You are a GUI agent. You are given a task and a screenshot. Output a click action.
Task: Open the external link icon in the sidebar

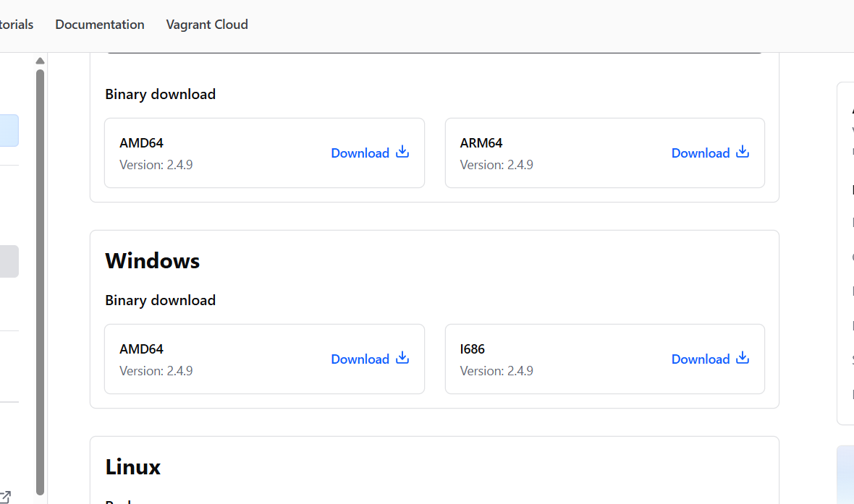click(6, 496)
